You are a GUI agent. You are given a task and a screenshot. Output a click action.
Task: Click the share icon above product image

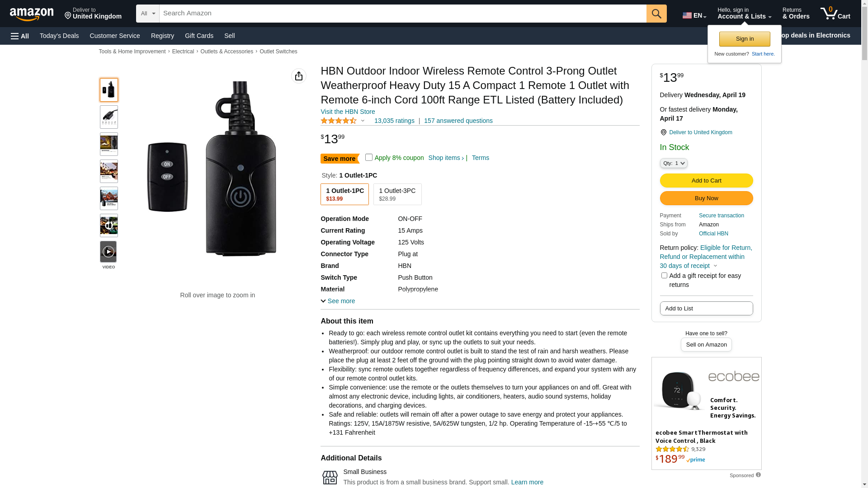point(299,76)
